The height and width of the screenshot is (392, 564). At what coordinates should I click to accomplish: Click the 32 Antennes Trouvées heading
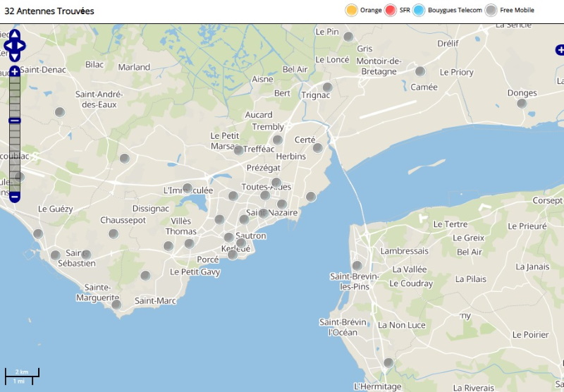[x=49, y=11]
